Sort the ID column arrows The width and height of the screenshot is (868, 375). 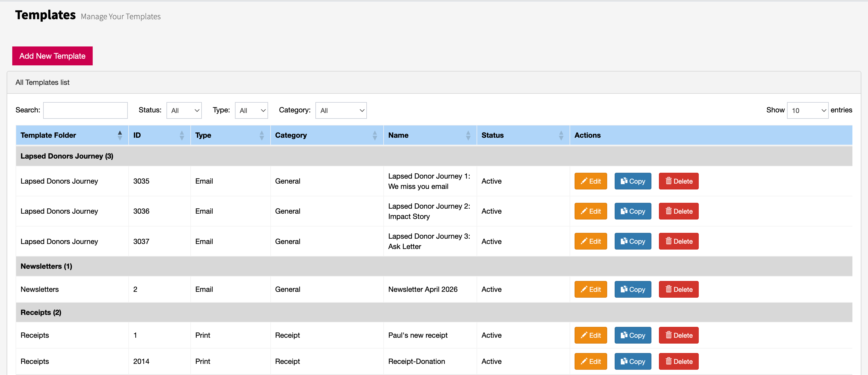(182, 135)
